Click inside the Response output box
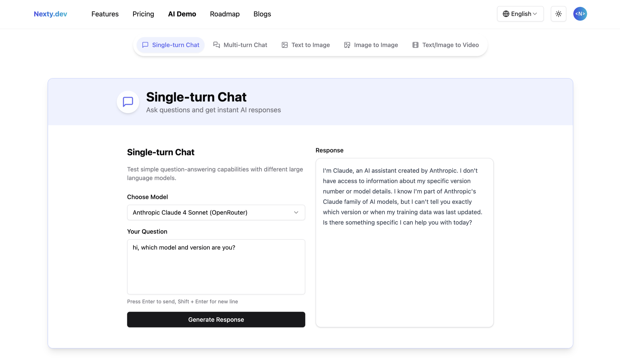 coord(404,243)
